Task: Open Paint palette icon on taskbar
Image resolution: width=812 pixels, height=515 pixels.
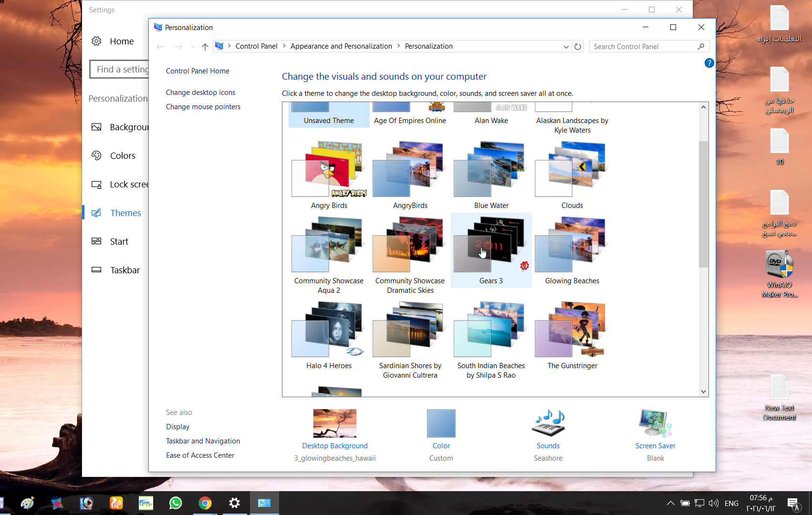Action: tap(28, 503)
